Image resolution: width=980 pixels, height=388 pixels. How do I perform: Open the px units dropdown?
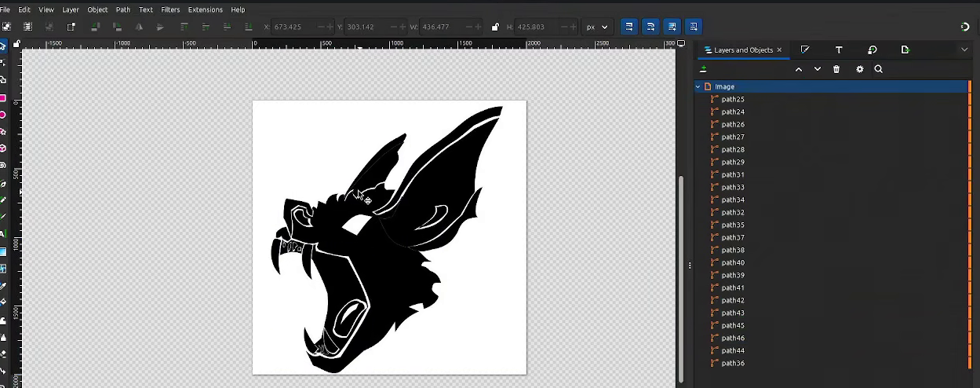(597, 27)
